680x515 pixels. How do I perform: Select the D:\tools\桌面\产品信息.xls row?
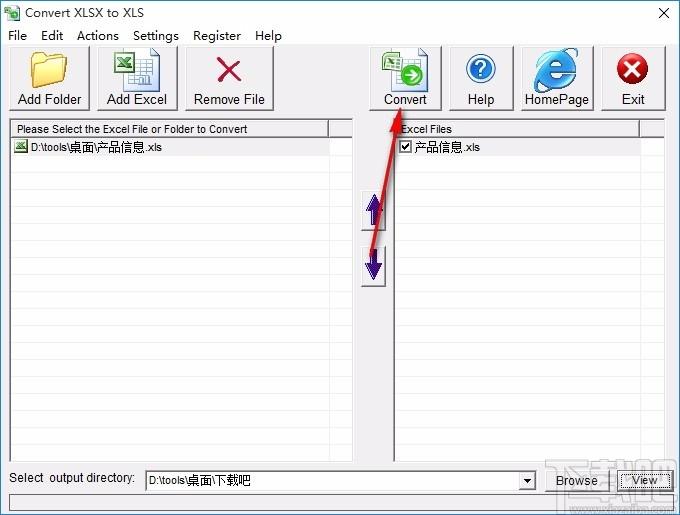(170, 147)
